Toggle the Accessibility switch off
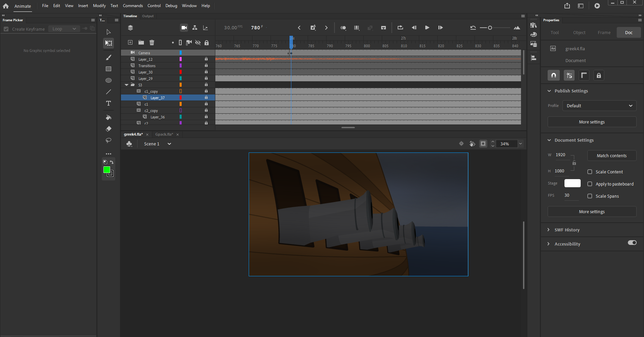The image size is (644, 337). coord(632,243)
